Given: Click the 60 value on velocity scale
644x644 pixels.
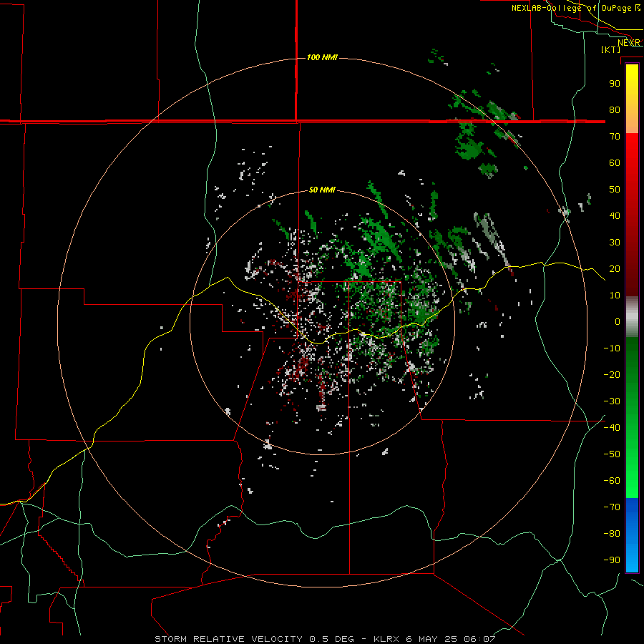Looking at the screenshot, I should (615, 162).
